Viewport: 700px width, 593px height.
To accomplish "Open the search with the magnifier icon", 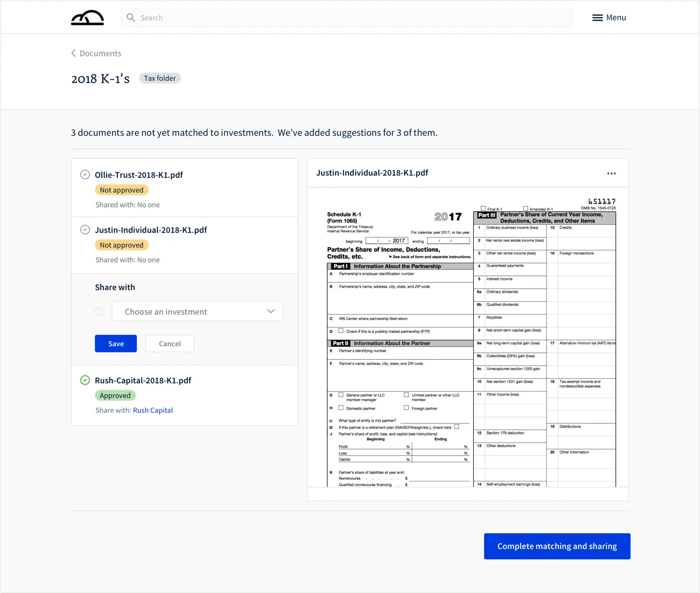I will pos(131,17).
